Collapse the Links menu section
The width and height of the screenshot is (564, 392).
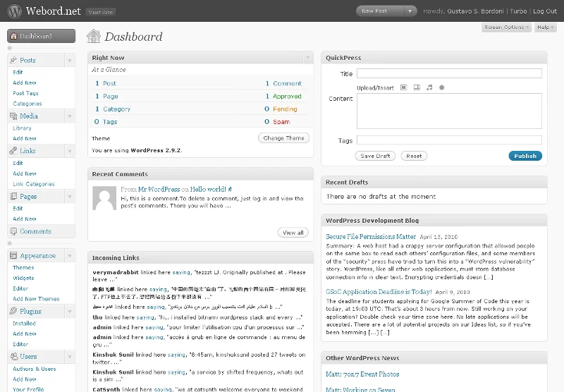[70, 151]
